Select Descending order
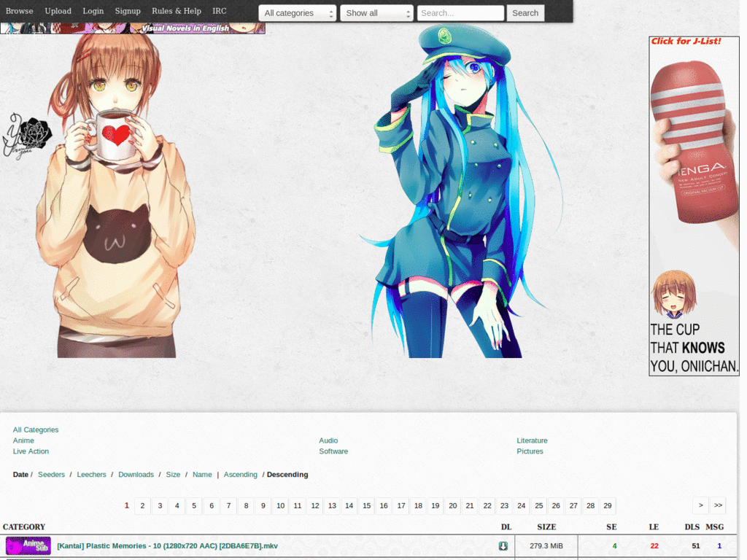The height and width of the screenshot is (560, 747). 287,474
